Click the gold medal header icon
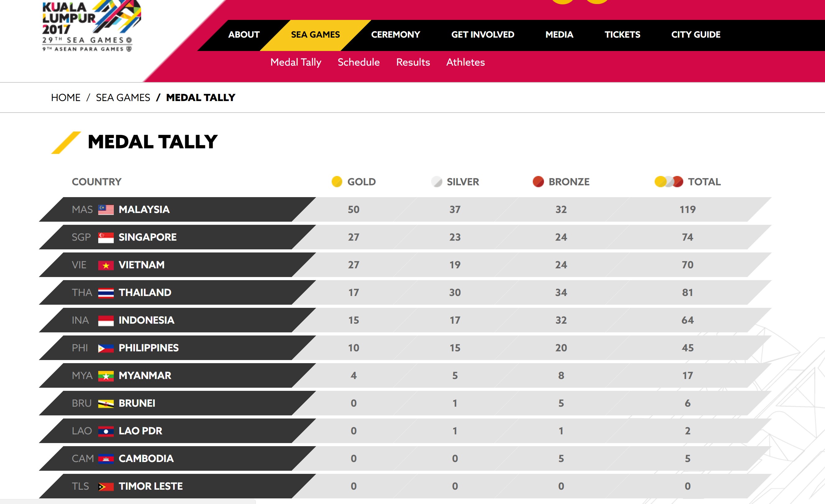Image resolution: width=825 pixels, height=504 pixels. (x=336, y=182)
